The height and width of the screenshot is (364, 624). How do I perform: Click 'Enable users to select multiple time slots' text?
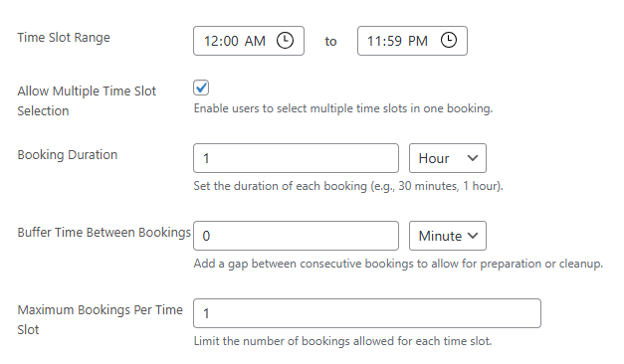point(343,108)
